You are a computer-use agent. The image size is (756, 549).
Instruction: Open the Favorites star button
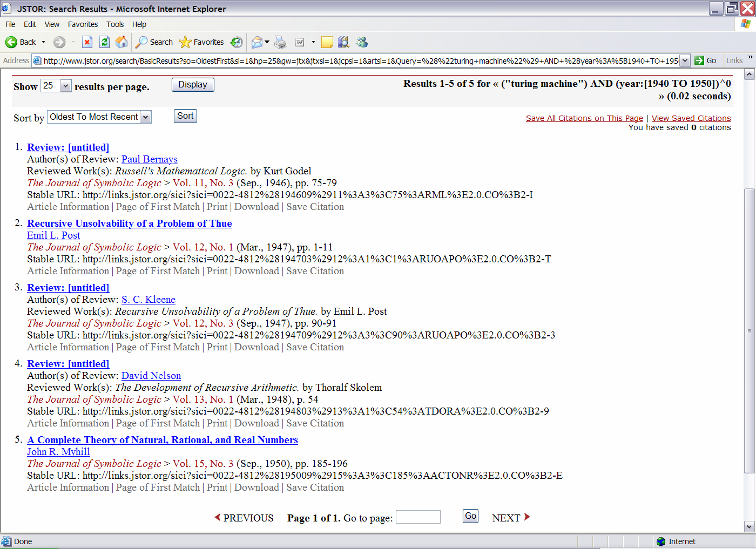pos(201,42)
